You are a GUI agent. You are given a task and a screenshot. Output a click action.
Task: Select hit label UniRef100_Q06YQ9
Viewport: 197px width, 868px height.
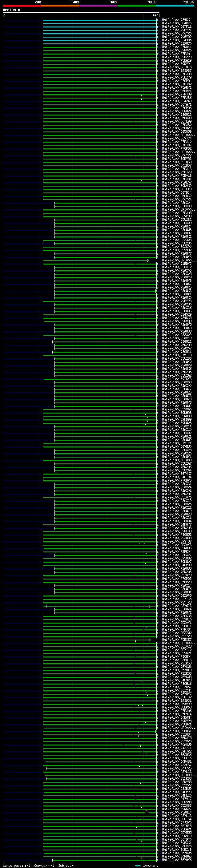point(177,37)
